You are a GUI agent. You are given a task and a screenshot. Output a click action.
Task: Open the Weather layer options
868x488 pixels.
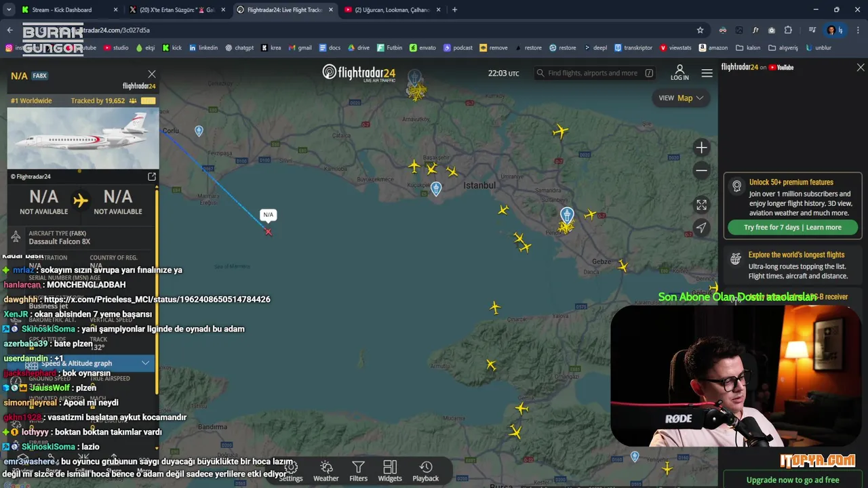[325, 471]
